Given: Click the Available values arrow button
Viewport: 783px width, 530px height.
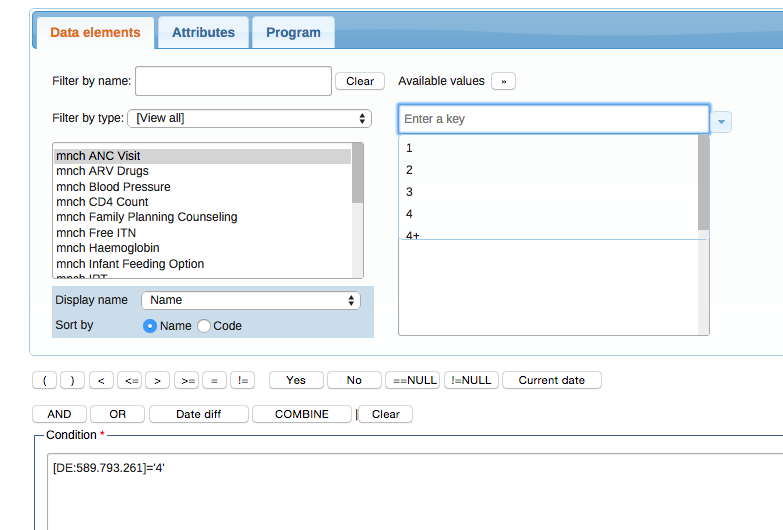Looking at the screenshot, I should (x=503, y=81).
